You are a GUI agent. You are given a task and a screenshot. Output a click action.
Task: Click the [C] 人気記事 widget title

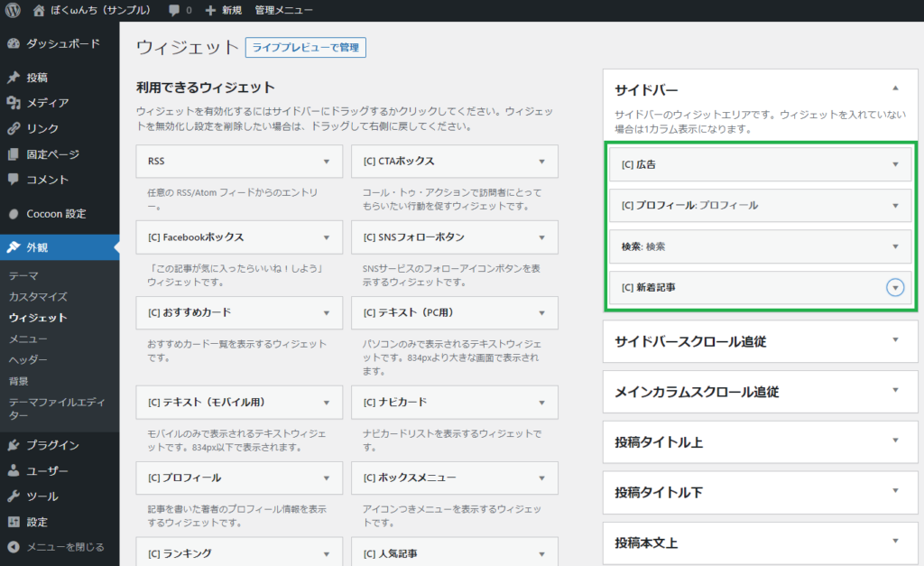[x=390, y=553]
